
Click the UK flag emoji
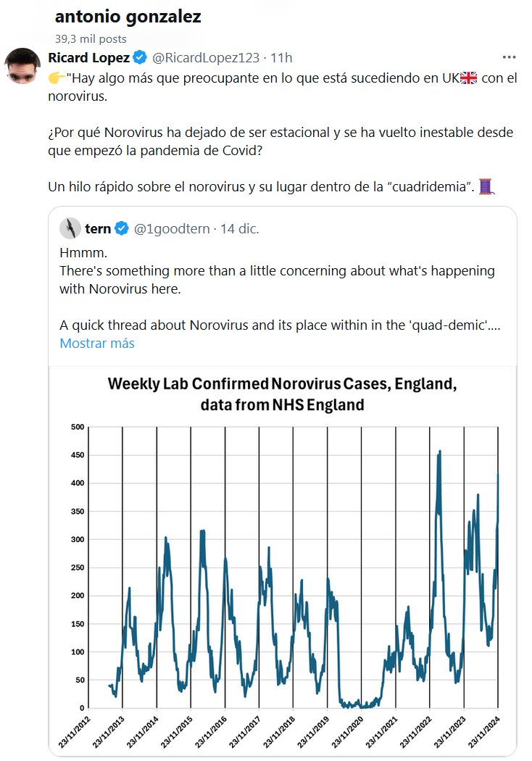[x=469, y=79]
